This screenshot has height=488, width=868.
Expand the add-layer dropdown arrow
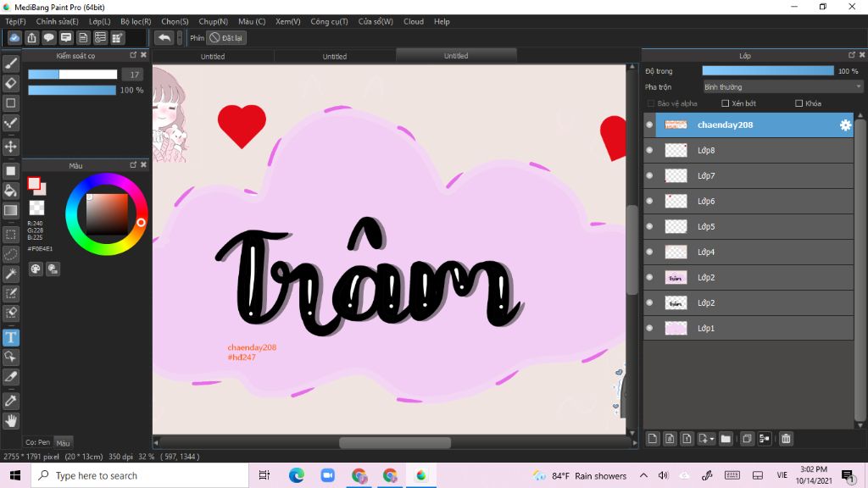pos(712,440)
